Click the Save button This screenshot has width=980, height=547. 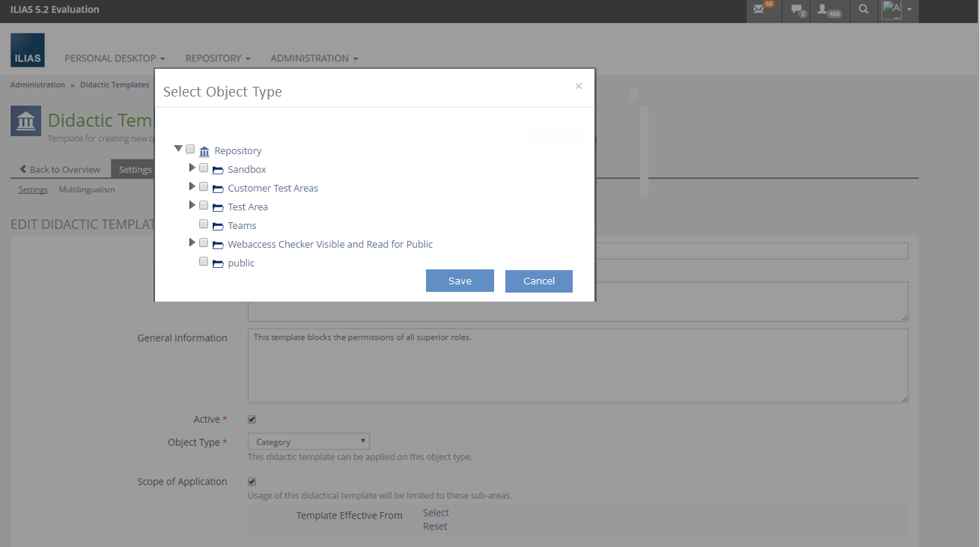[x=460, y=281]
